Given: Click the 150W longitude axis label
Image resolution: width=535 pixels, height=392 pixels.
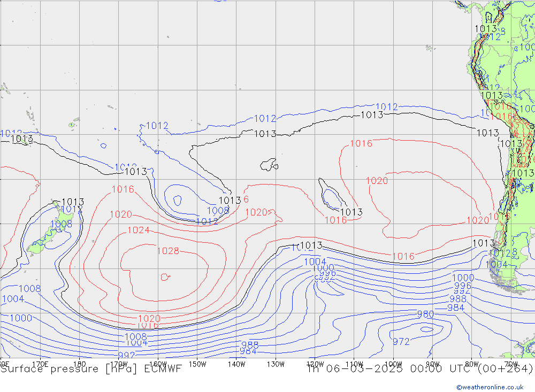Looking at the screenshot, I should [197, 364].
